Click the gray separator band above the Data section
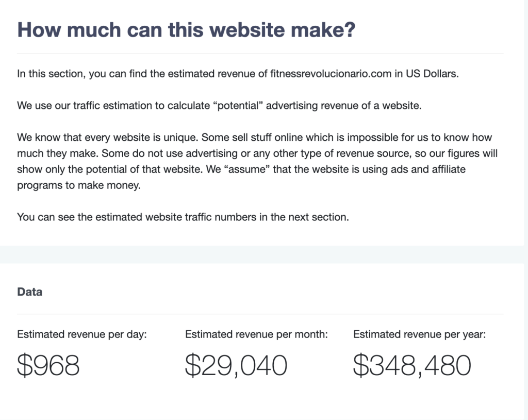Screen dimensions: 528x420 pyautogui.click(x=262, y=254)
